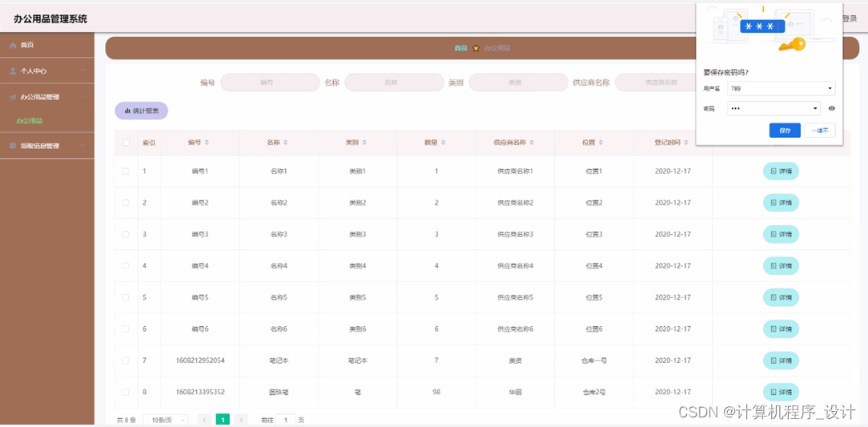This screenshot has width=868, height=427.
Task: Click the supplier cell 美资
Action: (x=515, y=361)
